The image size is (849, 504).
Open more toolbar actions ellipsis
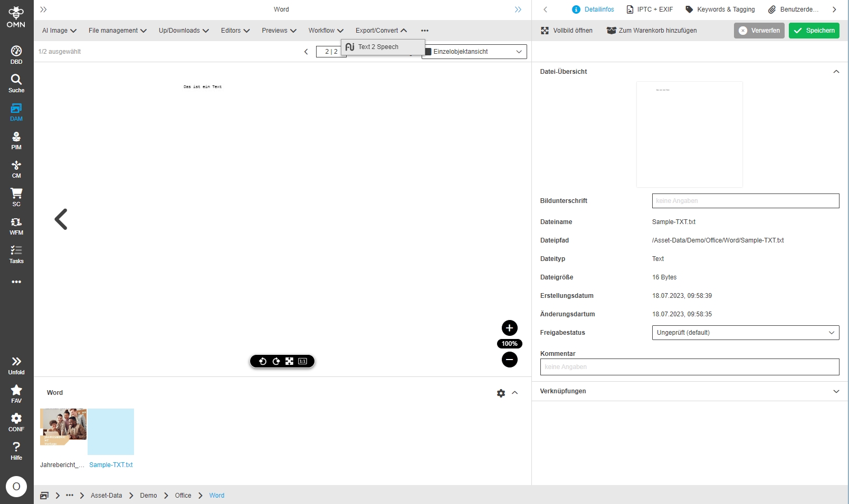425,31
